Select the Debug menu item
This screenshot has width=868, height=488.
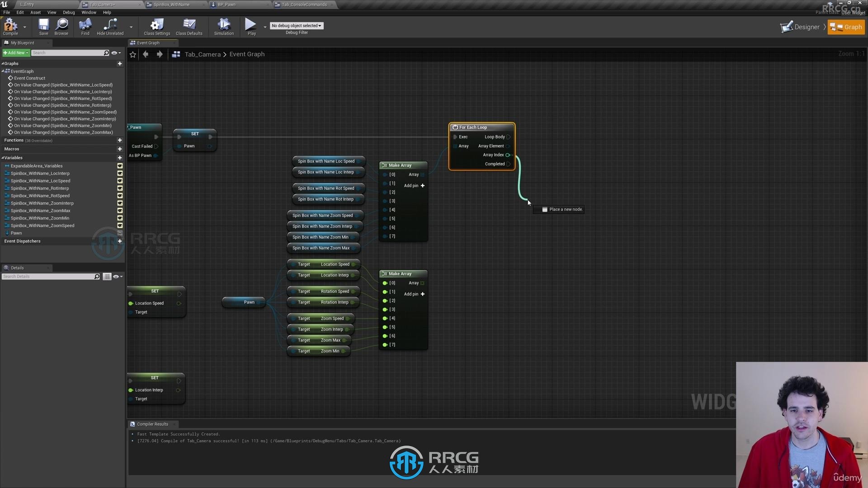69,12
